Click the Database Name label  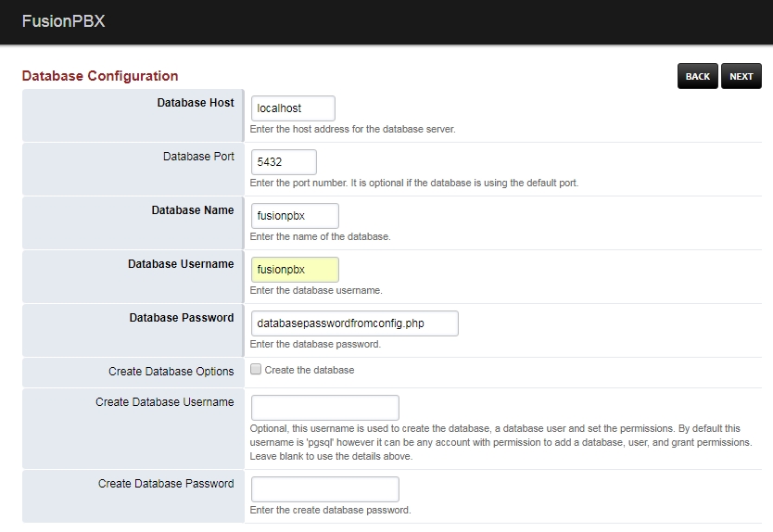pyautogui.click(x=193, y=210)
